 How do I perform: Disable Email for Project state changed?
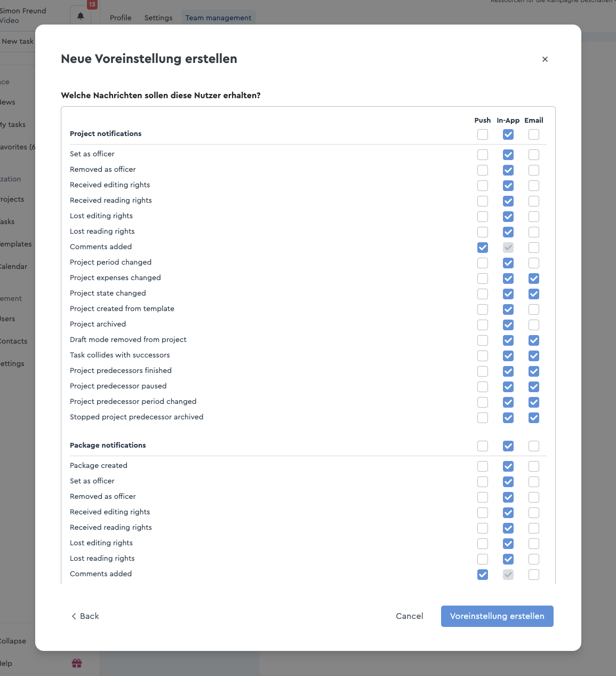[x=534, y=294]
